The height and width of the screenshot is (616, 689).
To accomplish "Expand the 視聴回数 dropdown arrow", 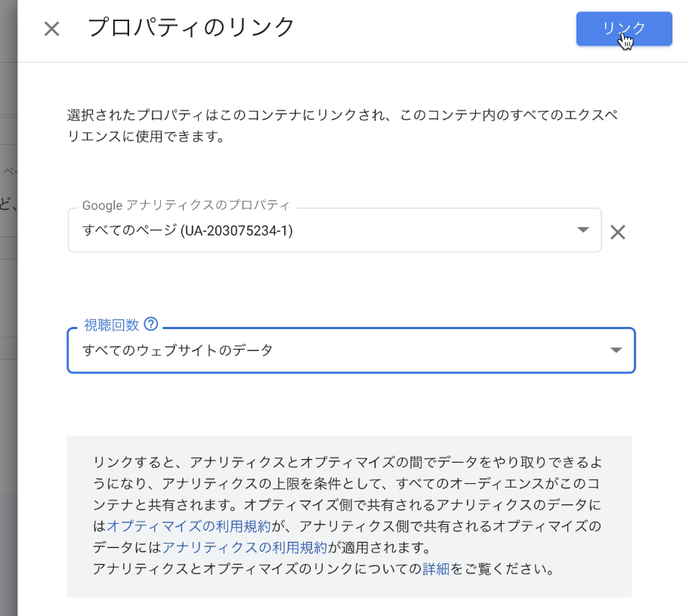I will coord(616,350).
